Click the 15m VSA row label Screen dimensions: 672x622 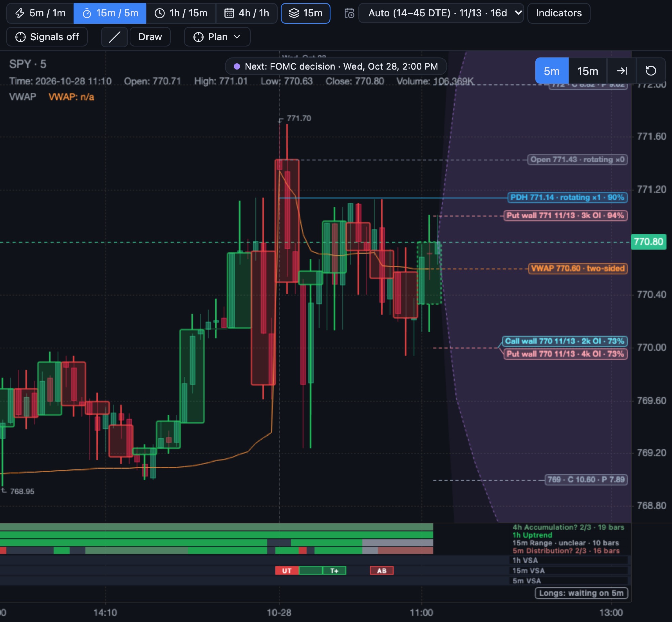(528, 571)
